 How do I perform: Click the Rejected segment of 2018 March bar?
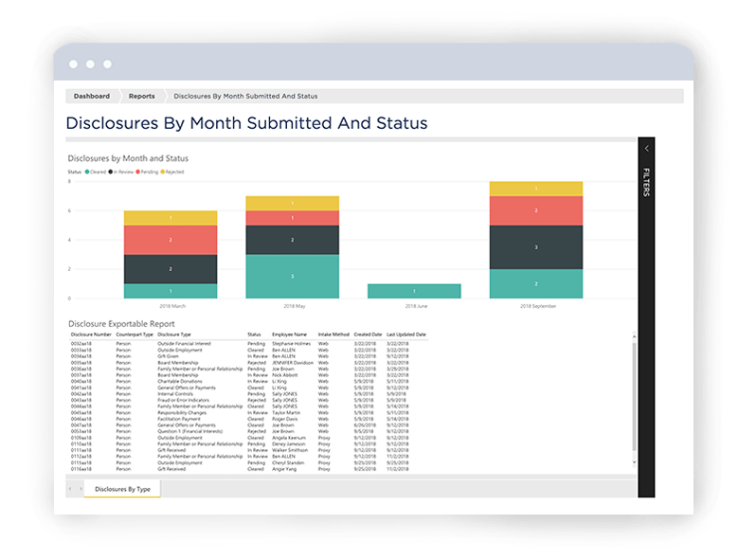coord(171,218)
